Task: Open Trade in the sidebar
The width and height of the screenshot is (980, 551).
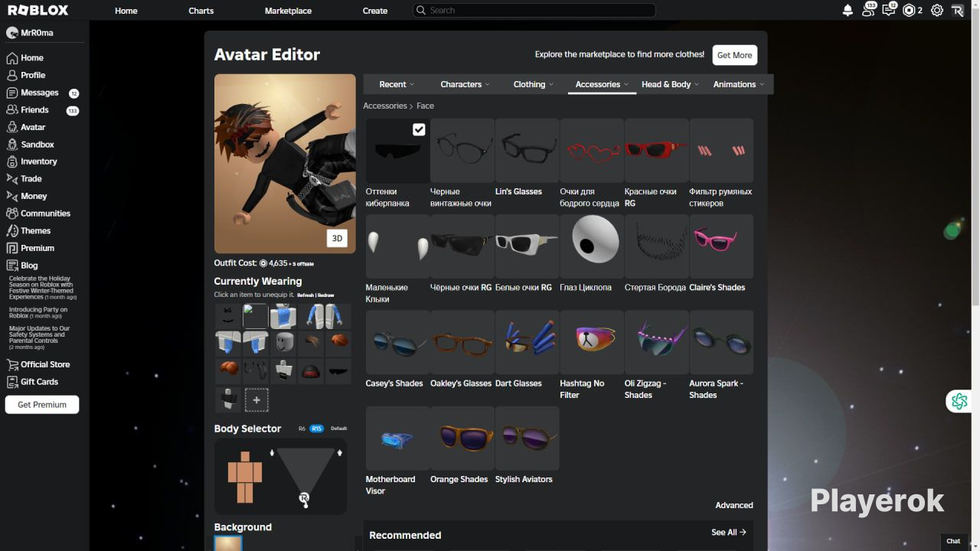Action: (24, 179)
